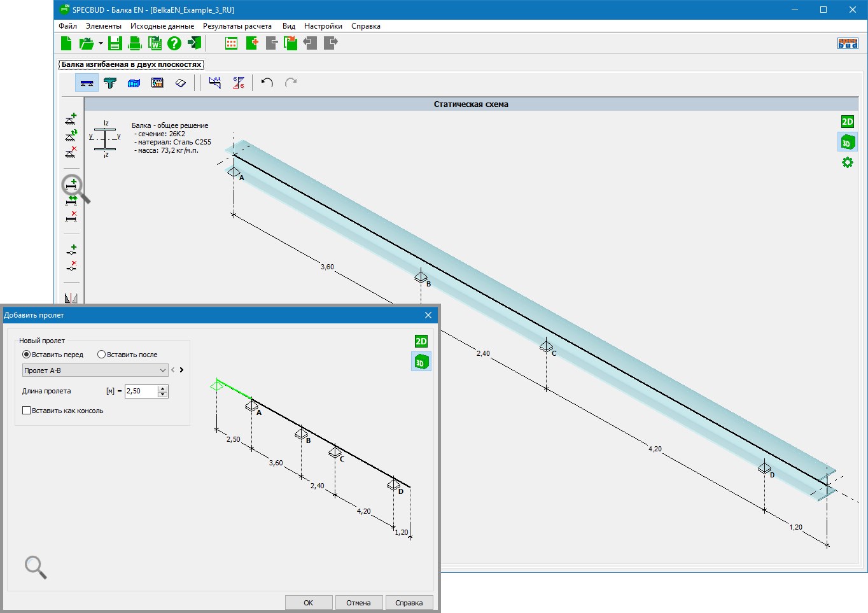
Task: Click the calculator grid icon in toolbar
Action: (231, 43)
